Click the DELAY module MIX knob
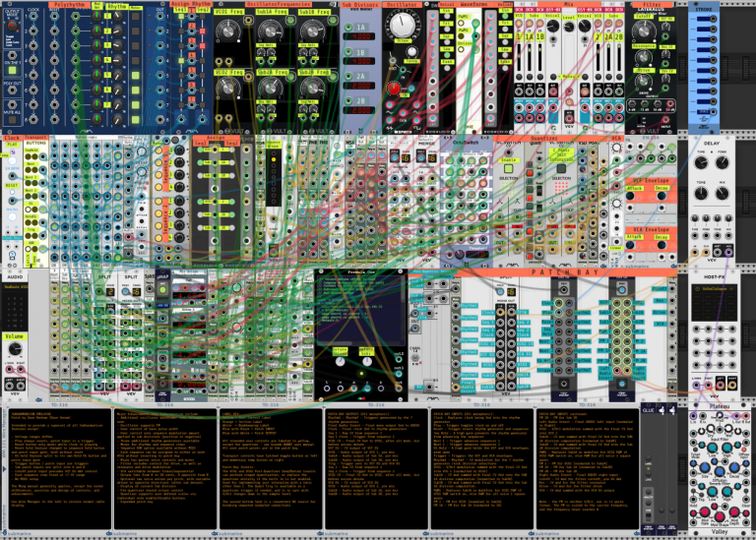Screen dimensions: 756x540 722,193
